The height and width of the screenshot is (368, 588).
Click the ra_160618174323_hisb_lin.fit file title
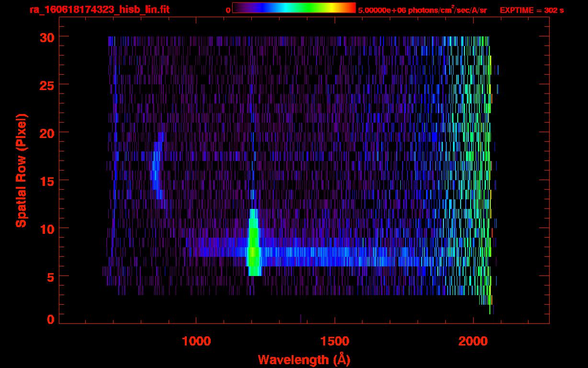click(x=99, y=10)
